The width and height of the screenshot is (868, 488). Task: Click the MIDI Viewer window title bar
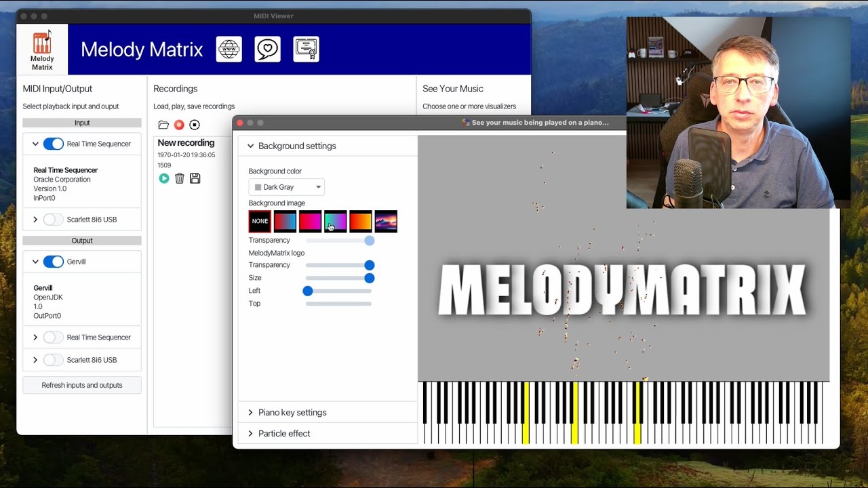pyautogui.click(x=273, y=16)
